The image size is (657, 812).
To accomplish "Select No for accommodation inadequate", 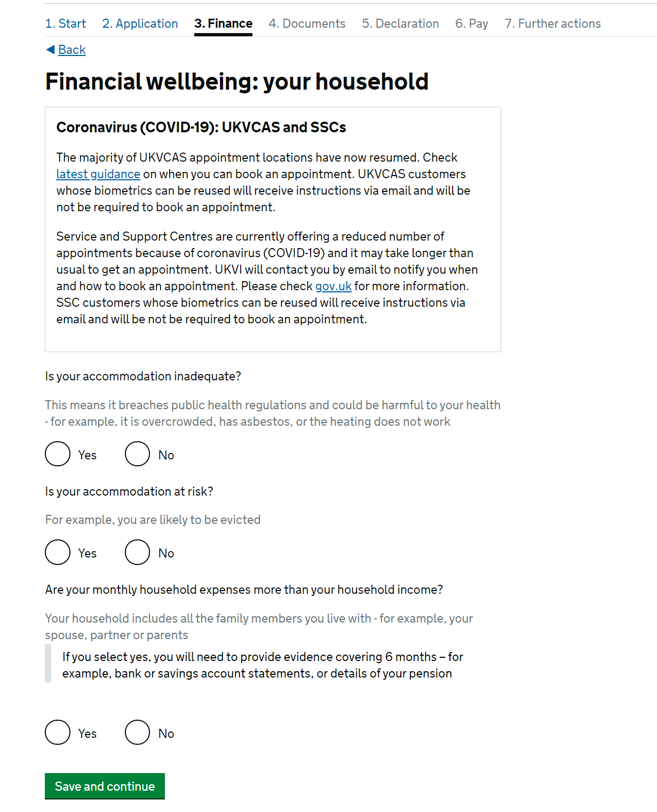I will coord(138,454).
